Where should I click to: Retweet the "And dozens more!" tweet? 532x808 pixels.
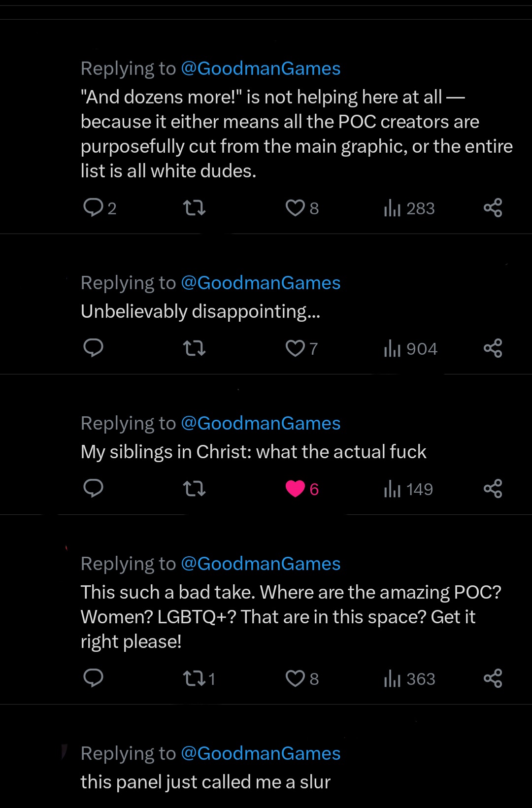(x=194, y=208)
